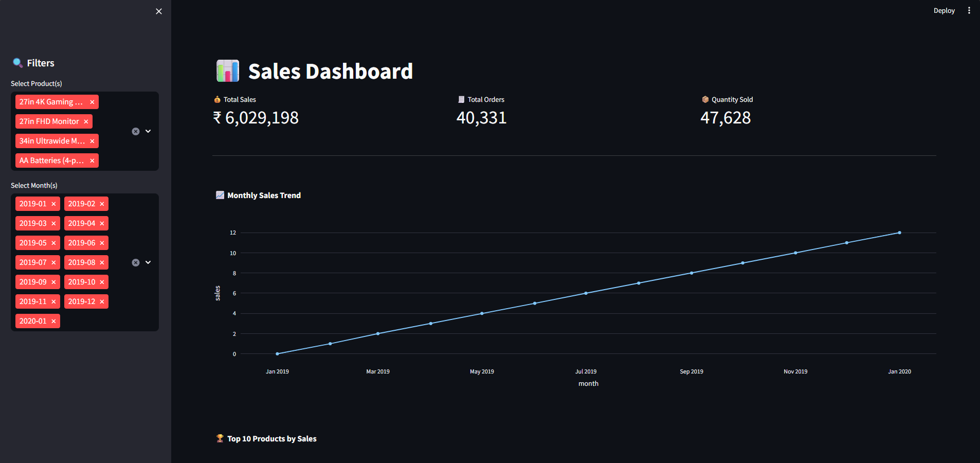Remove the 2019-03 month tag
This screenshot has height=463, width=980.
tap(53, 223)
